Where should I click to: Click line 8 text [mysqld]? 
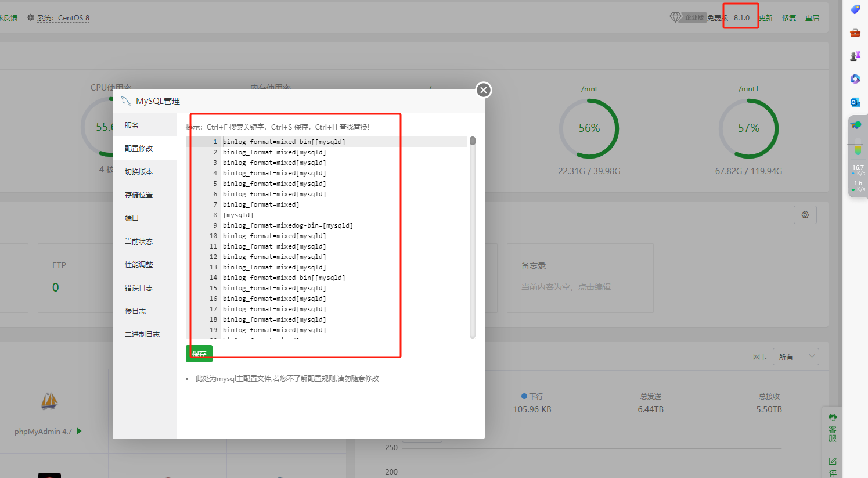pyautogui.click(x=238, y=215)
